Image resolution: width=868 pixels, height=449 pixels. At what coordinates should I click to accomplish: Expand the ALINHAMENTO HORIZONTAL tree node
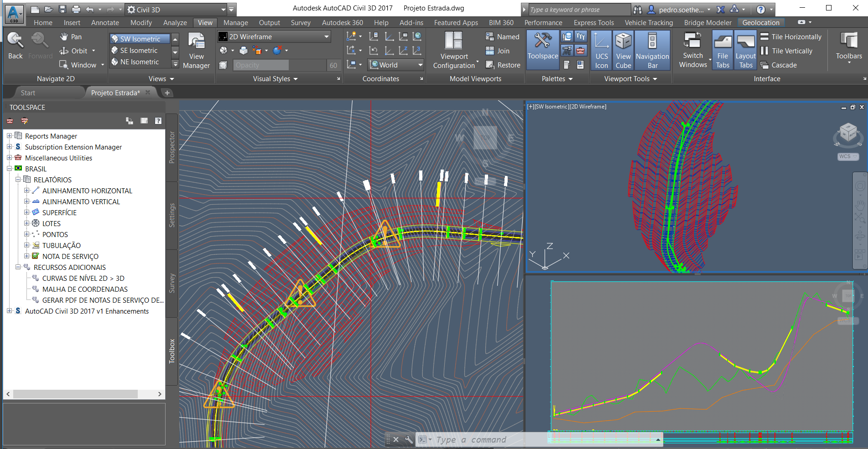point(27,191)
